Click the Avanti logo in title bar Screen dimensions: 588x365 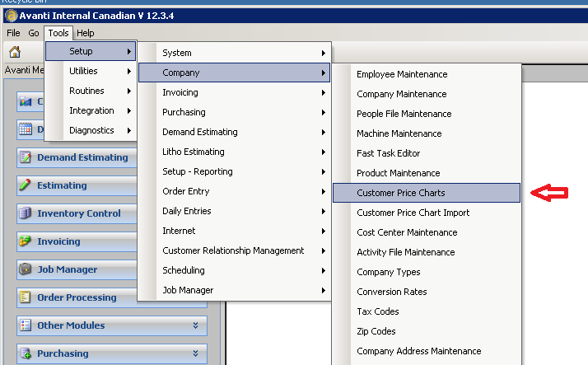(12, 16)
